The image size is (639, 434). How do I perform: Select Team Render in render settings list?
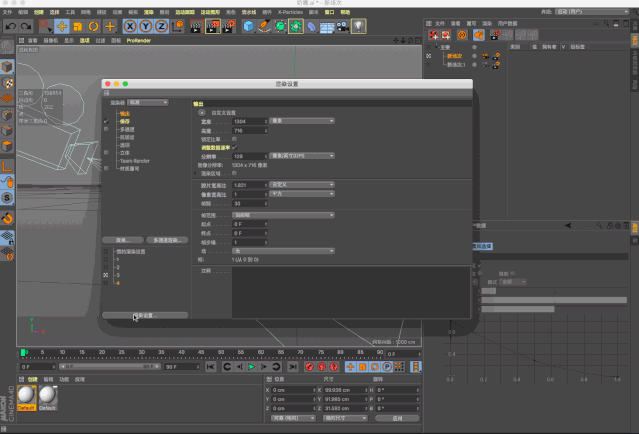click(x=134, y=161)
